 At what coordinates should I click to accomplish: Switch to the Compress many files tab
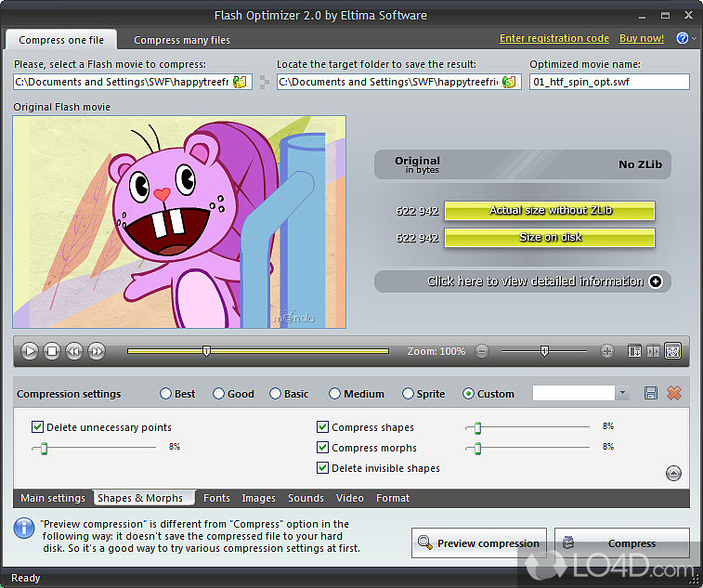pos(182,40)
